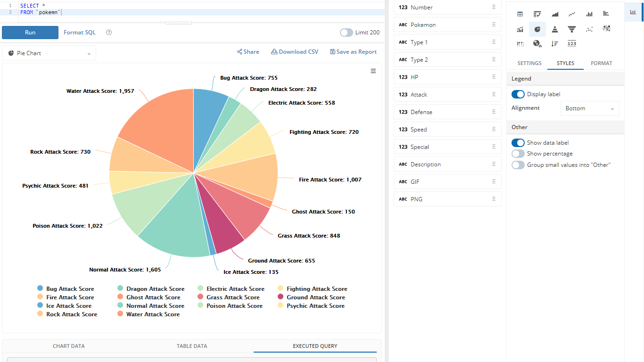Click Save as Report
This screenshot has height=362, width=644.
[354, 52]
